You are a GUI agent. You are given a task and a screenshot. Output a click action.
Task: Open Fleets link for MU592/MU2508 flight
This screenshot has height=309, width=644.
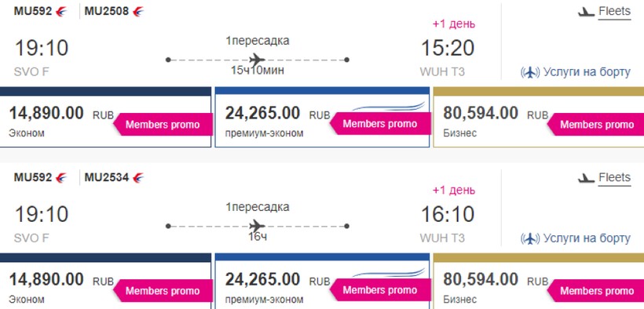point(614,12)
